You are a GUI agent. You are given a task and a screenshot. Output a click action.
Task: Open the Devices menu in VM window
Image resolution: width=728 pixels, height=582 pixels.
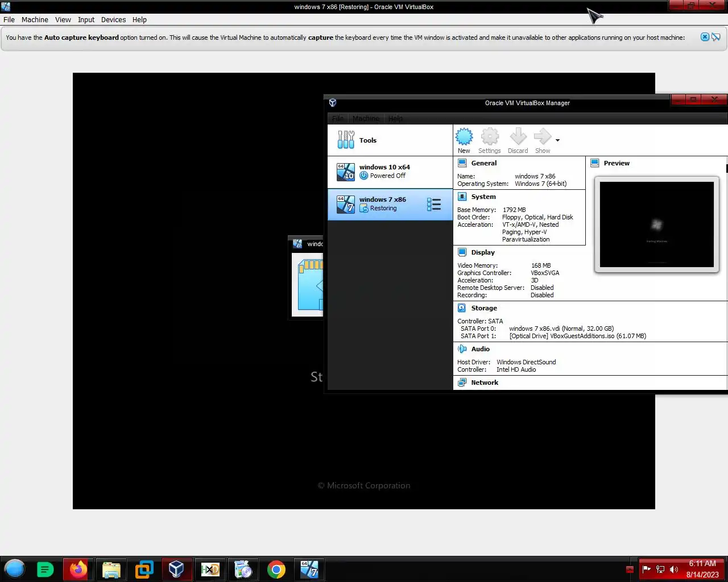[x=113, y=19]
